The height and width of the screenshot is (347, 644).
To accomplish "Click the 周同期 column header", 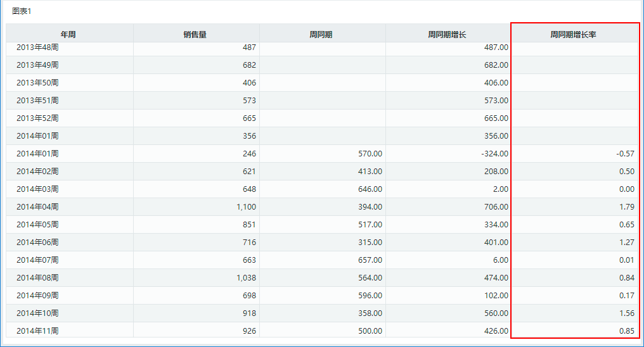I will point(322,33).
